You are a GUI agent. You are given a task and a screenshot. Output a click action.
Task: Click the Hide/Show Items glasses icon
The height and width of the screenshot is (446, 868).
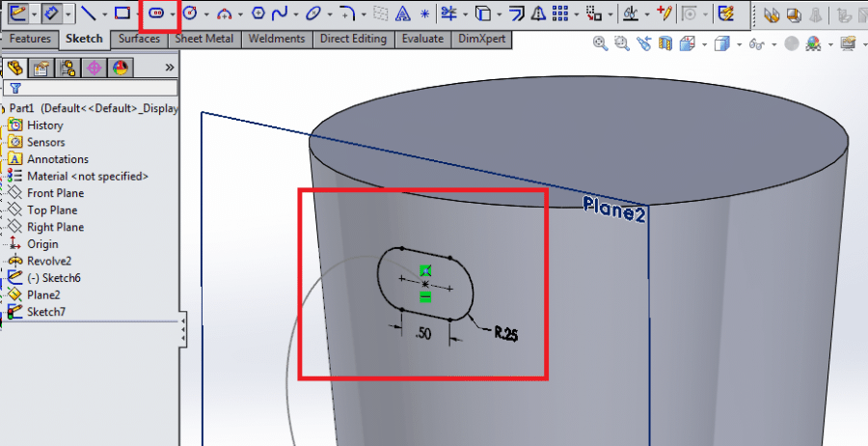[x=757, y=43]
